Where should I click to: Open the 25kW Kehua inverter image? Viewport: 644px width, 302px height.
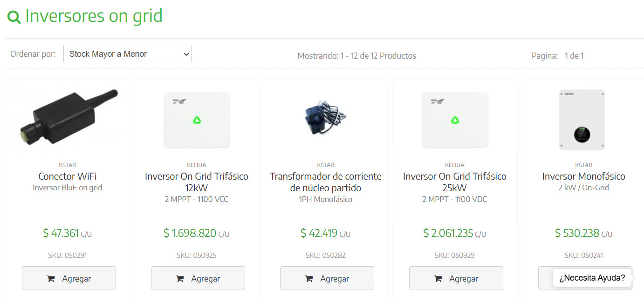pyautogui.click(x=455, y=120)
